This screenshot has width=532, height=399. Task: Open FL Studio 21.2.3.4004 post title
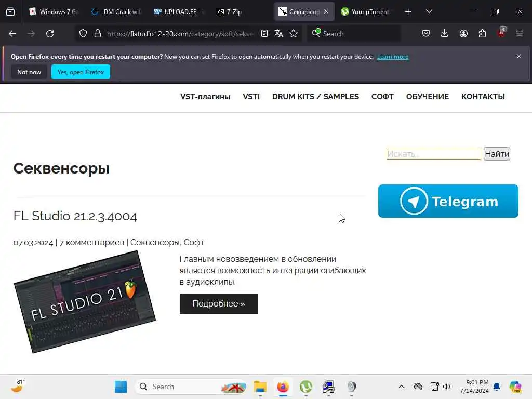click(x=75, y=216)
